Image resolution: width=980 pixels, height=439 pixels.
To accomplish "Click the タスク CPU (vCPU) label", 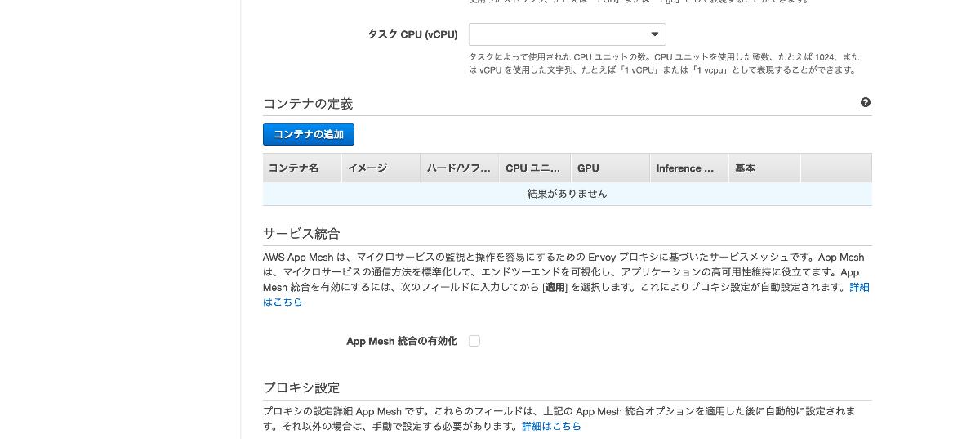I will (413, 35).
